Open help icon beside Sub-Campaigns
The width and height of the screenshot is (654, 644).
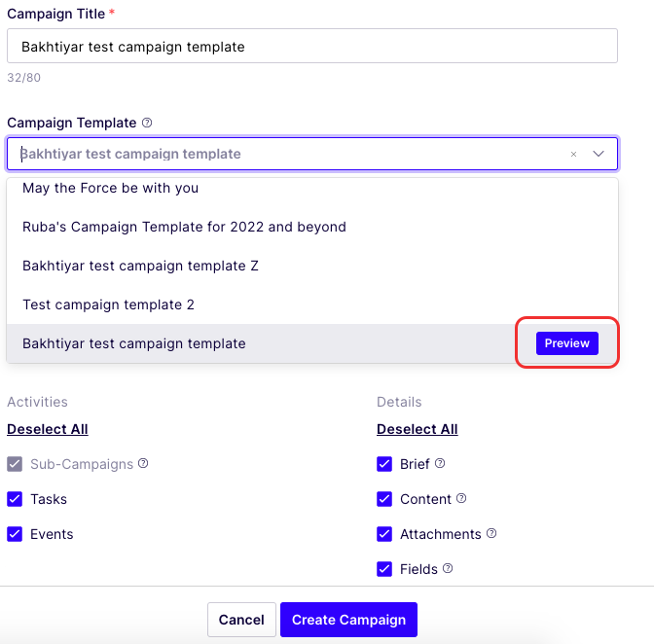click(x=143, y=463)
